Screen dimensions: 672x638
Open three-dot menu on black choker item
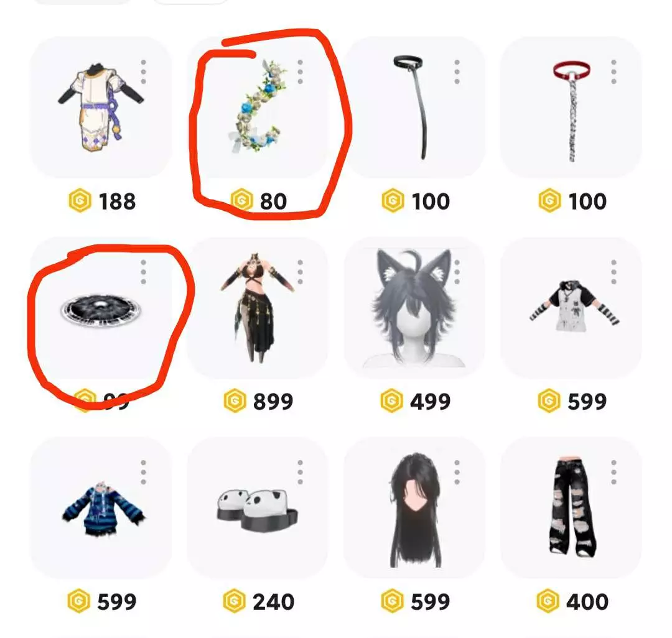point(457,72)
